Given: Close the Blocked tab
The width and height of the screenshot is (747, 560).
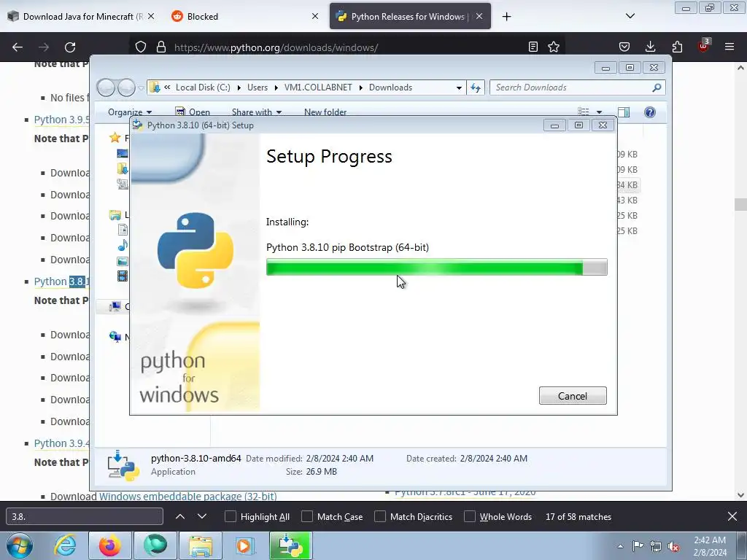Looking at the screenshot, I should point(315,16).
